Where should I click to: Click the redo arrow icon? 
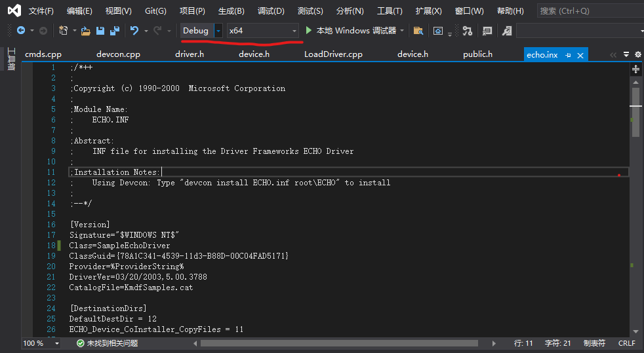[x=157, y=30]
